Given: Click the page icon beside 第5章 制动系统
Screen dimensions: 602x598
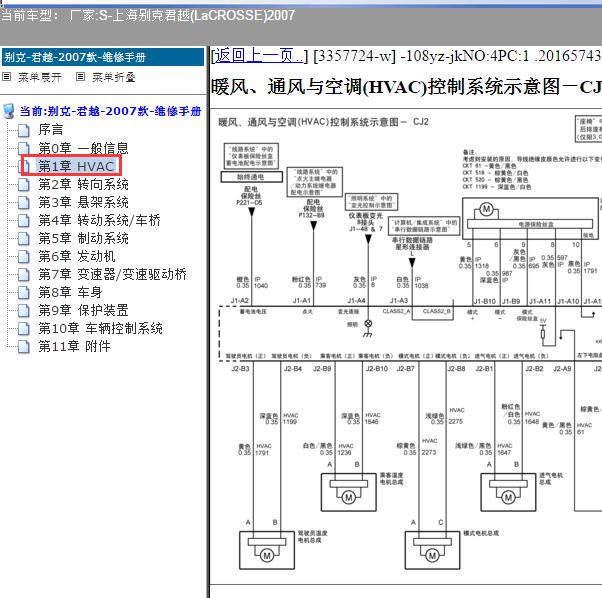Looking at the screenshot, I should click(x=24, y=239).
